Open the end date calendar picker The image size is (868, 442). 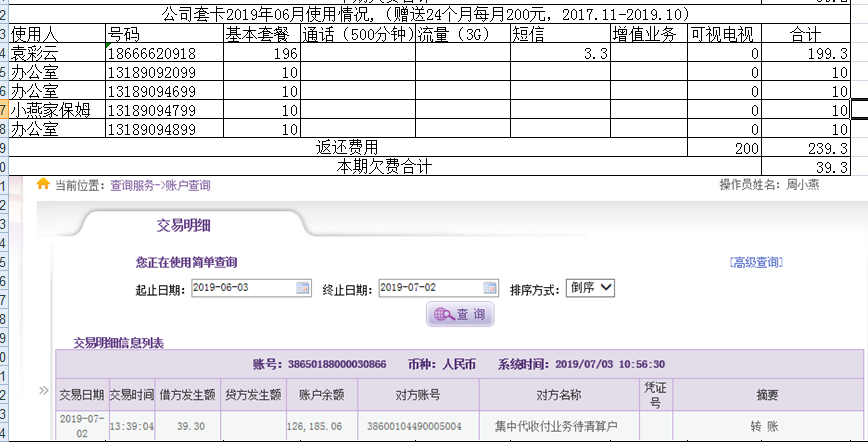[x=489, y=288]
